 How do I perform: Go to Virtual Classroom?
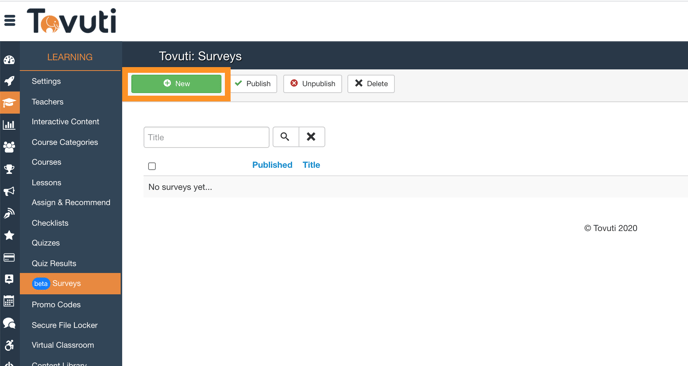click(63, 345)
